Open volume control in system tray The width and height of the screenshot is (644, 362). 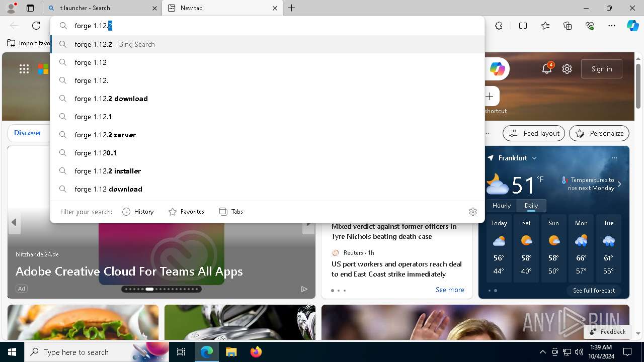tap(579, 352)
